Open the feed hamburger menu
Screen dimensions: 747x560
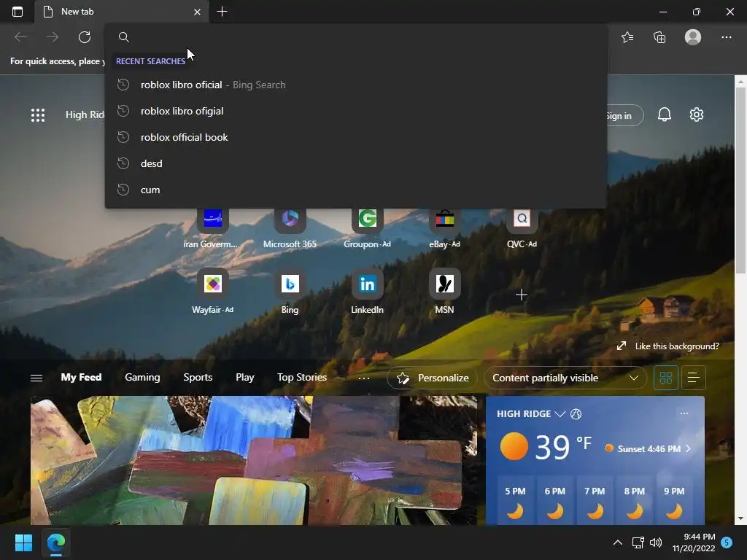[x=36, y=378]
